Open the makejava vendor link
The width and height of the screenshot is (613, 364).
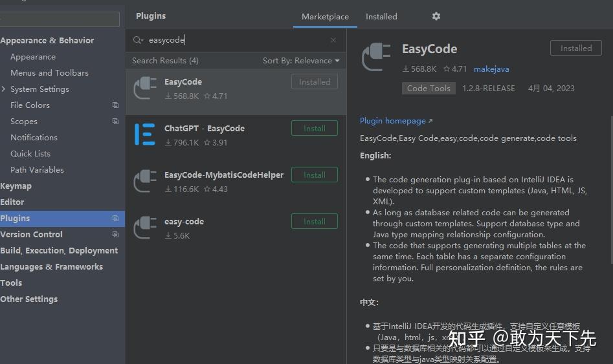(491, 69)
